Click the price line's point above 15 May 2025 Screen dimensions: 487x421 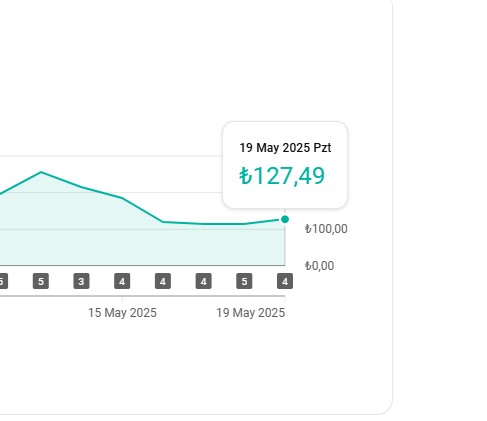pos(122,198)
